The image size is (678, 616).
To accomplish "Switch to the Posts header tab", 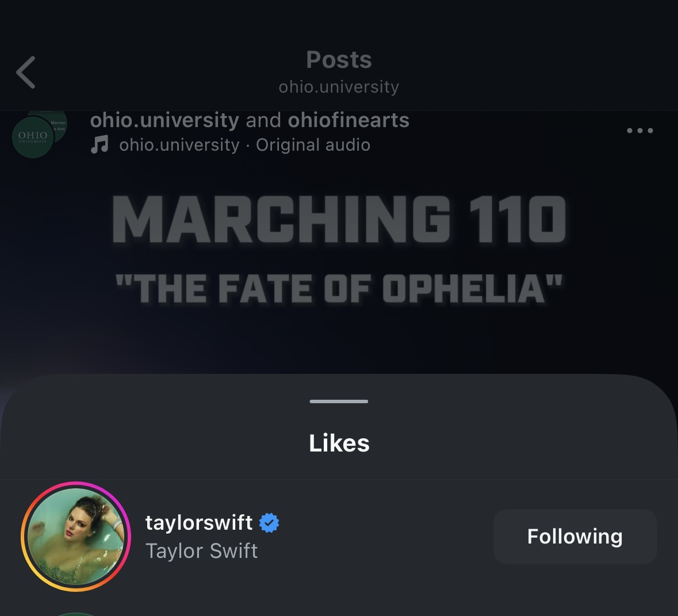I will 339,59.
